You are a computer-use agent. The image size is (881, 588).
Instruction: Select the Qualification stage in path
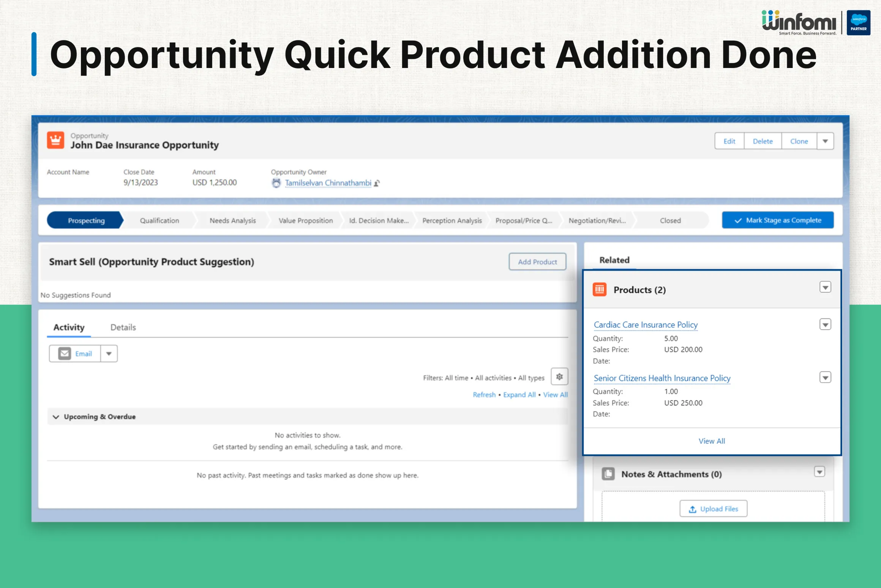tap(159, 221)
